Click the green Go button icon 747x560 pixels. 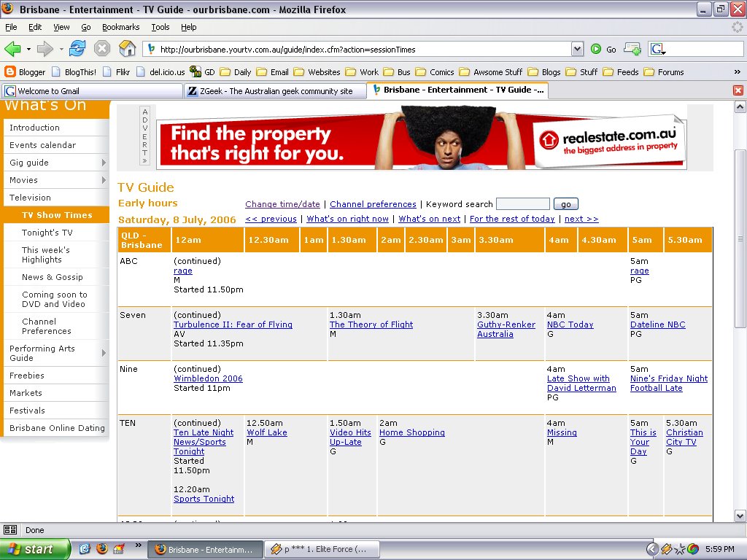[596, 49]
